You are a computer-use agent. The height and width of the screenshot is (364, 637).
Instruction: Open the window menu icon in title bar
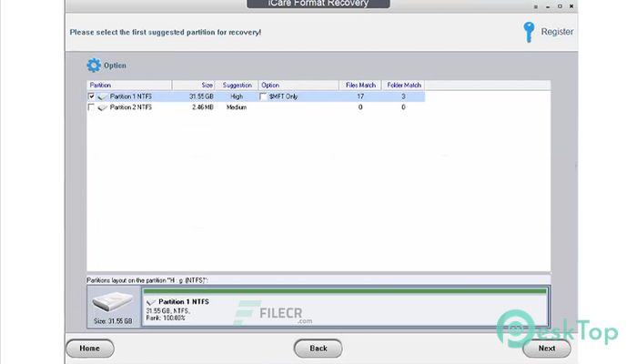tap(535, 6)
